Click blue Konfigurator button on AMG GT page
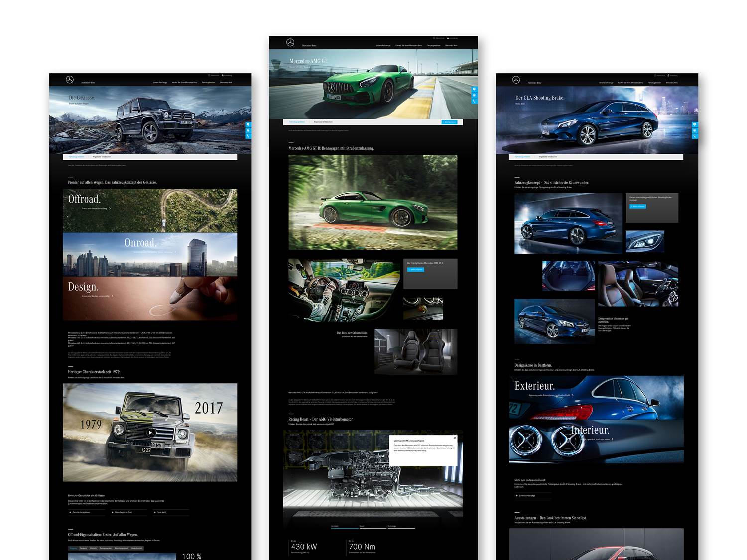747x560 pixels. point(449,122)
